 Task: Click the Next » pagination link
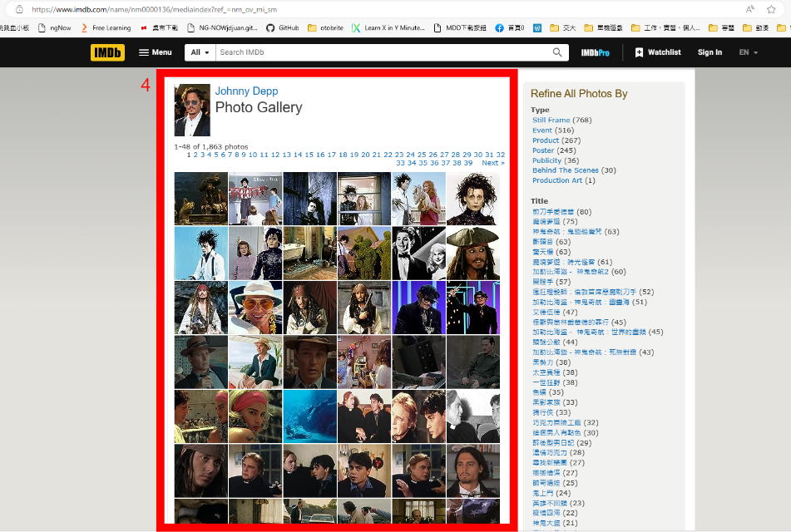coord(493,163)
